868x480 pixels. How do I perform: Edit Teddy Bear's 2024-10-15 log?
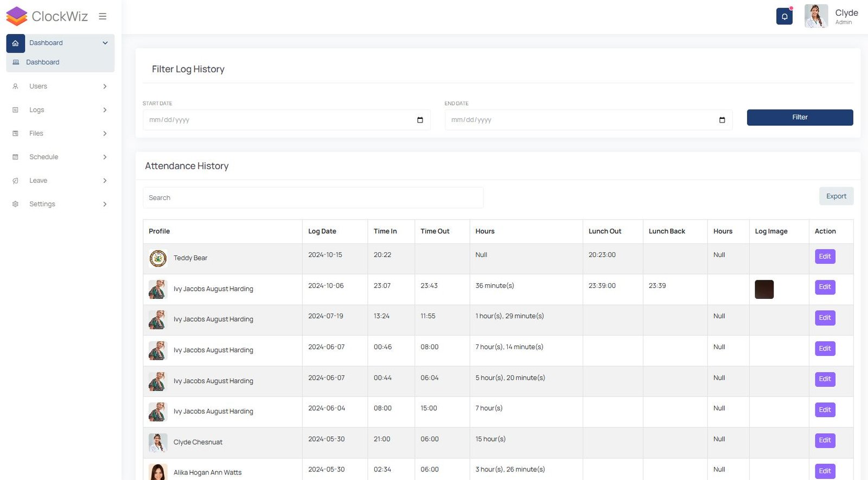coord(825,257)
